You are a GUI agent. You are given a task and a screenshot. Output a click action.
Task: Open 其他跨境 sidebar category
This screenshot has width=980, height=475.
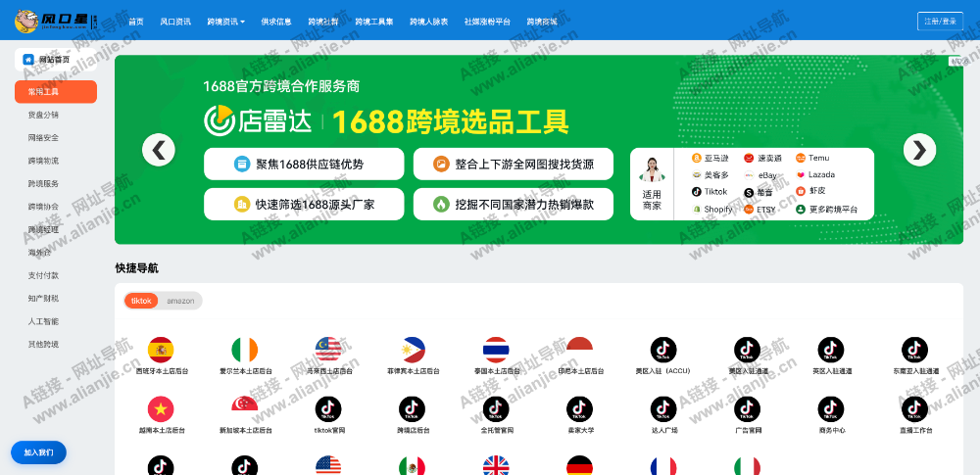point(43,344)
